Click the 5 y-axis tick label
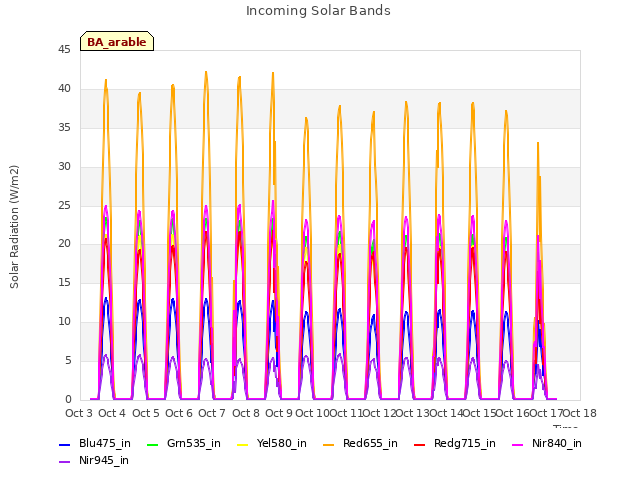This screenshot has height=480, width=640. [x=68, y=361]
